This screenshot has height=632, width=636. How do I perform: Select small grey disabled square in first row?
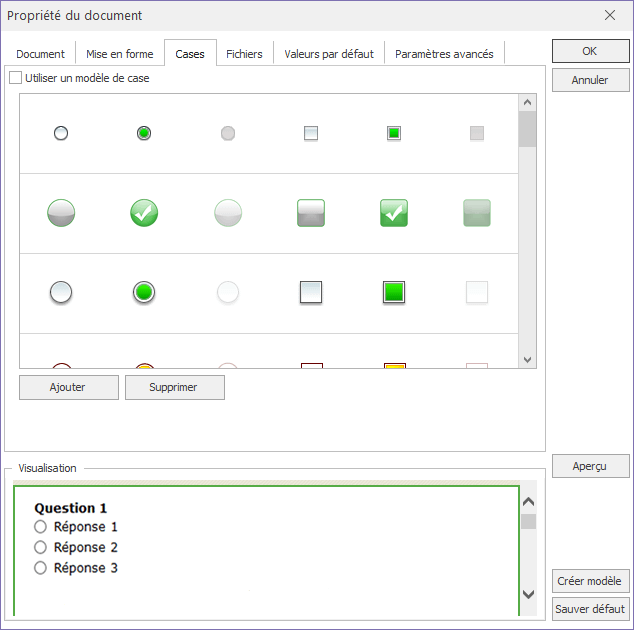pyautogui.click(x=477, y=133)
